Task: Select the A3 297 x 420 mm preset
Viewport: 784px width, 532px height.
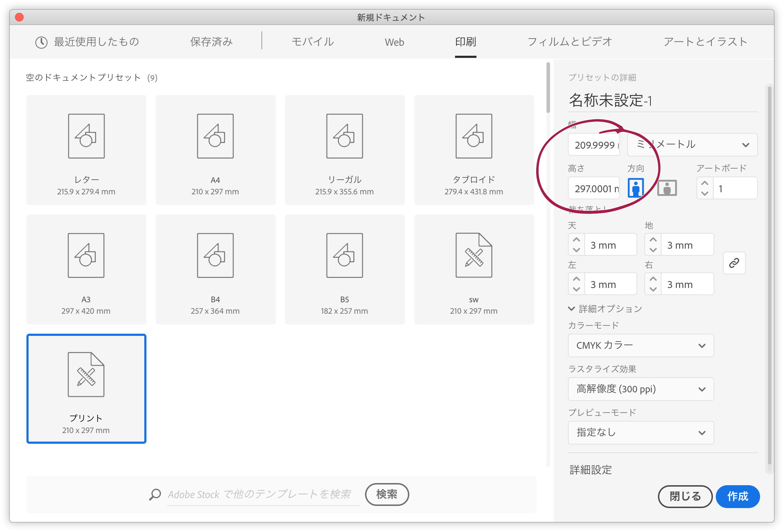Action: 86,269
